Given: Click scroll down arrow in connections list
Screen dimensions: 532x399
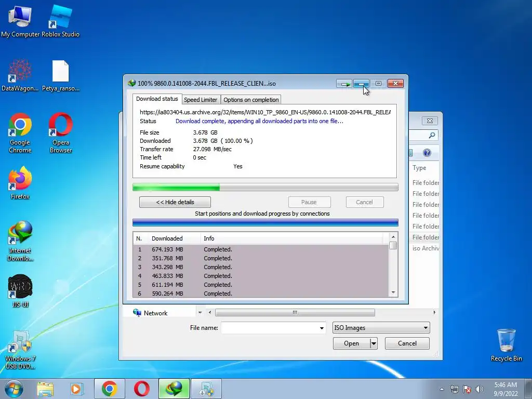Looking at the screenshot, I should click(393, 293).
